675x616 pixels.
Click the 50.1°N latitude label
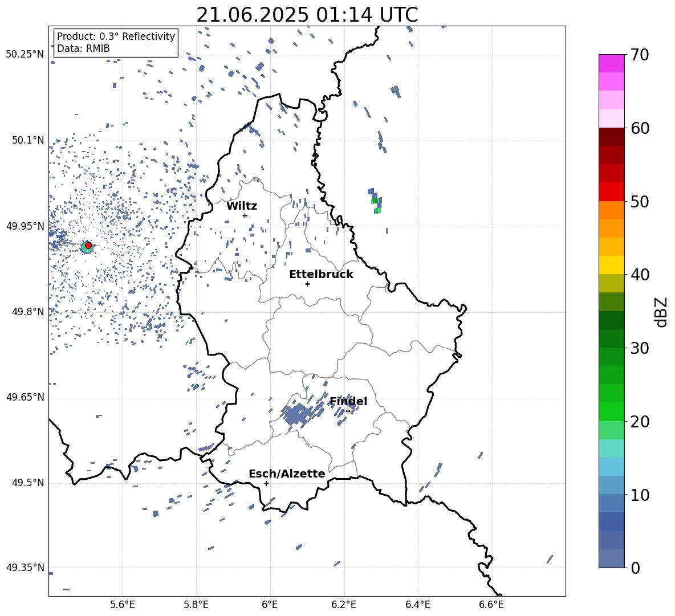click(27, 140)
